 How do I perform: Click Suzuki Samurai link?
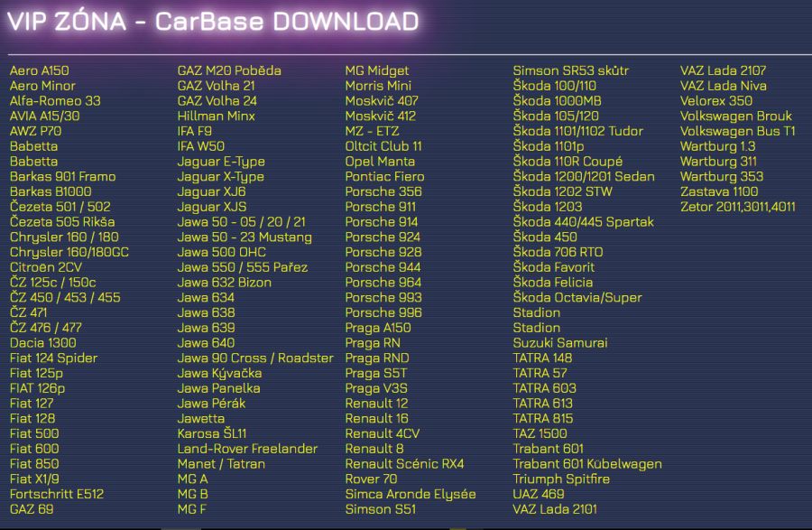560,342
